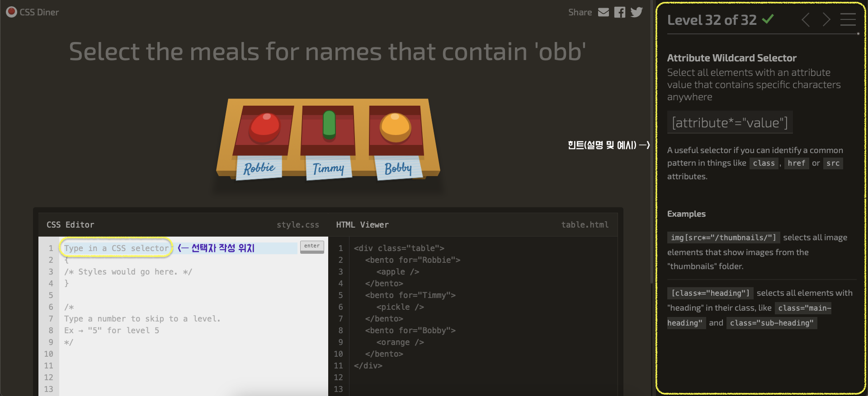Viewport: 868px width, 396px height.
Task: Click the Share label
Action: [580, 12]
